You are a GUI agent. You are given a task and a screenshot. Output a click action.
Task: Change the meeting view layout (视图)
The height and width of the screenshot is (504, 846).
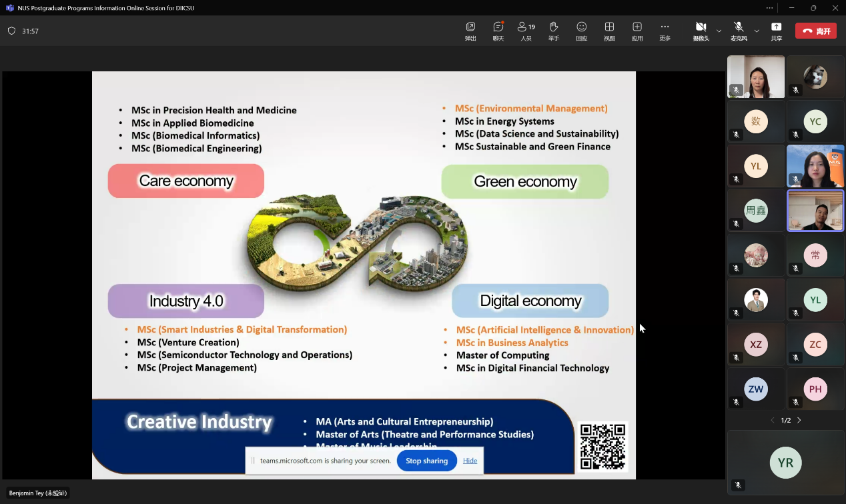tap(609, 30)
